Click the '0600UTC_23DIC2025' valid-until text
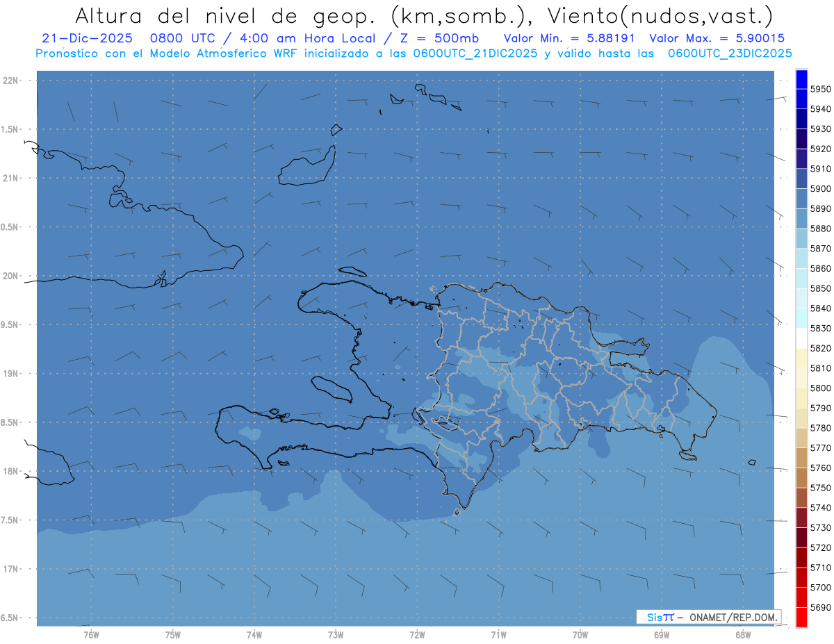Viewport: 834px width, 644px height. click(729, 53)
